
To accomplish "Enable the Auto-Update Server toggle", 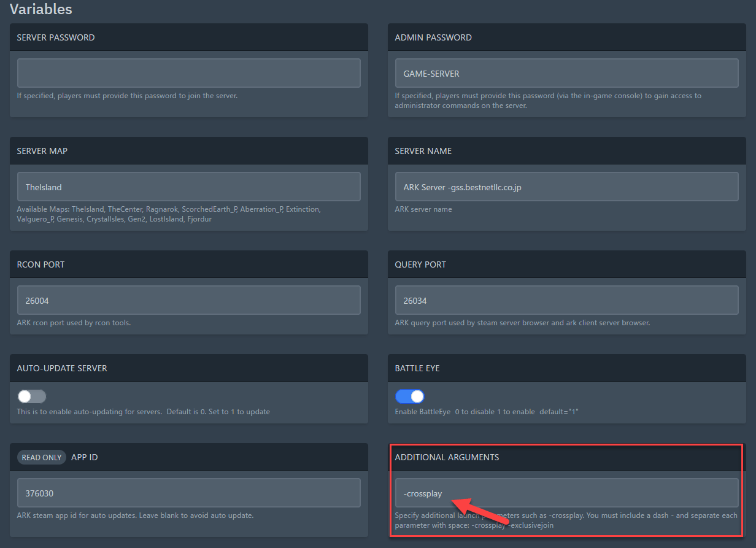I will [32, 396].
